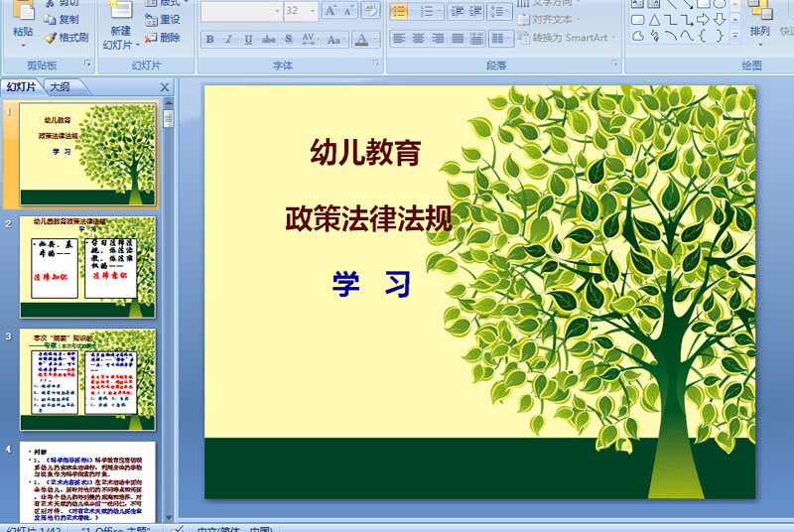Screen dimensions: 794x532
Task: Open 段落 paragraph dialog launcher
Action: 614,64
